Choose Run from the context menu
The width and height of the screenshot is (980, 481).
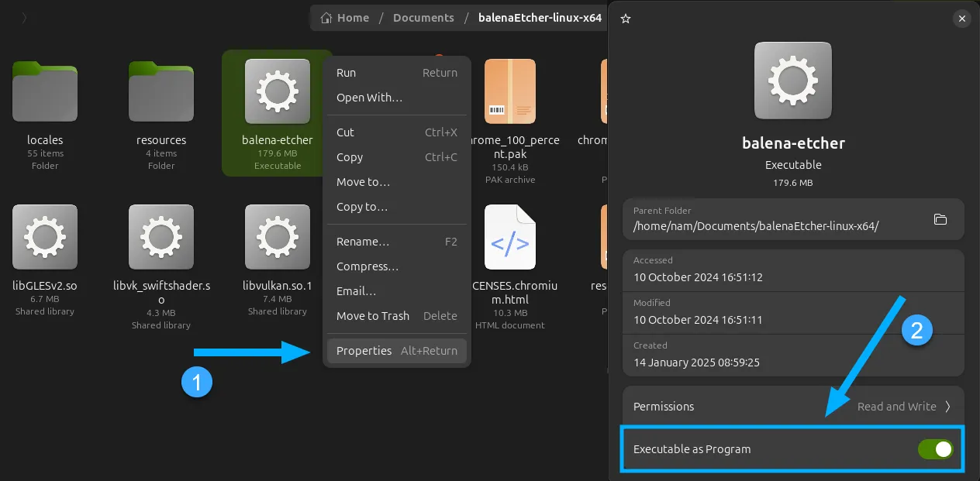point(397,73)
